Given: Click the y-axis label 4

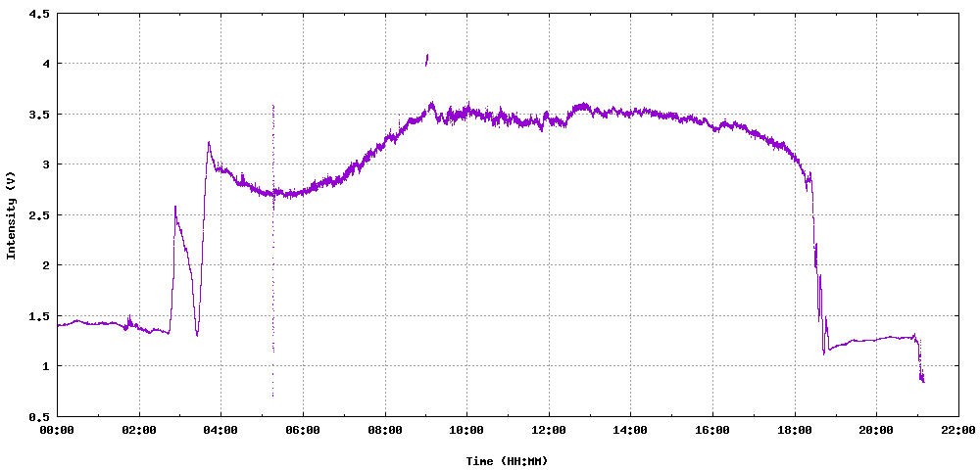Looking at the screenshot, I should click(45, 64).
